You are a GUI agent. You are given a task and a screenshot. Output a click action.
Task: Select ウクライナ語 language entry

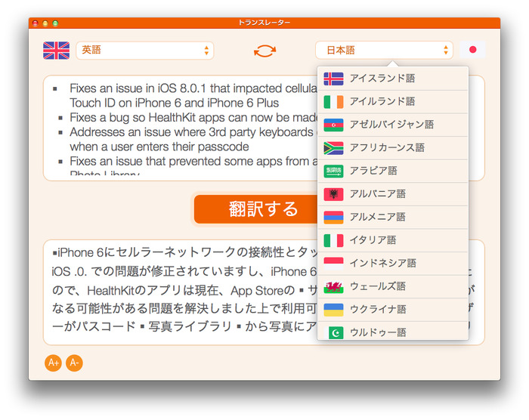click(x=393, y=310)
